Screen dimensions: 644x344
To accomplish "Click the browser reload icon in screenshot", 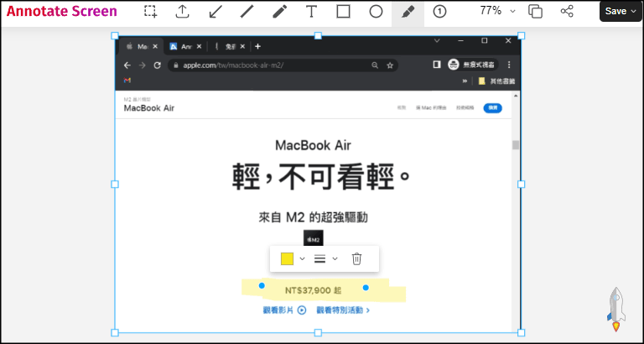I will click(x=157, y=65).
